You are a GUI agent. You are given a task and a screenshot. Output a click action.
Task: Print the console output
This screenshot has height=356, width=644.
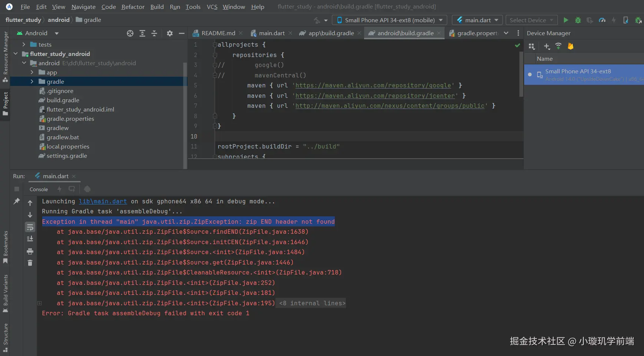pyautogui.click(x=30, y=252)
